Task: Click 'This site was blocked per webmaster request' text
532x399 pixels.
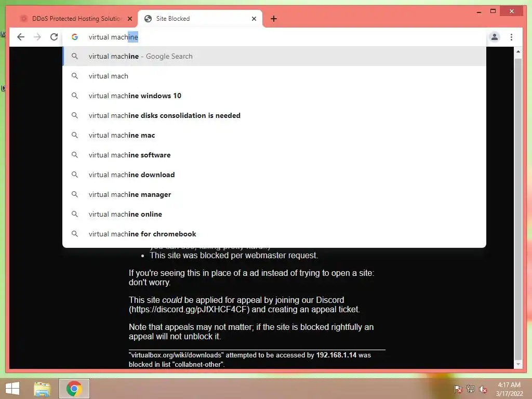Action: 234,255
